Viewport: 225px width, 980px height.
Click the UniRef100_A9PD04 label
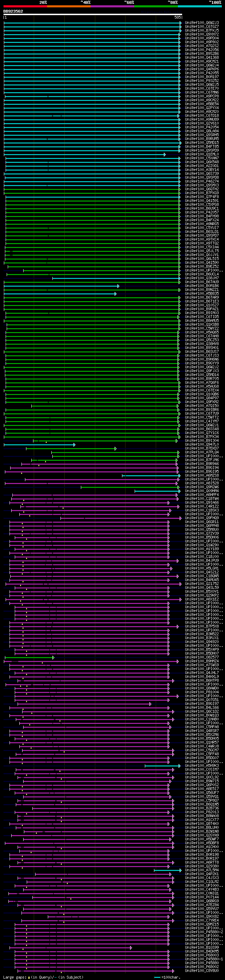202,38
